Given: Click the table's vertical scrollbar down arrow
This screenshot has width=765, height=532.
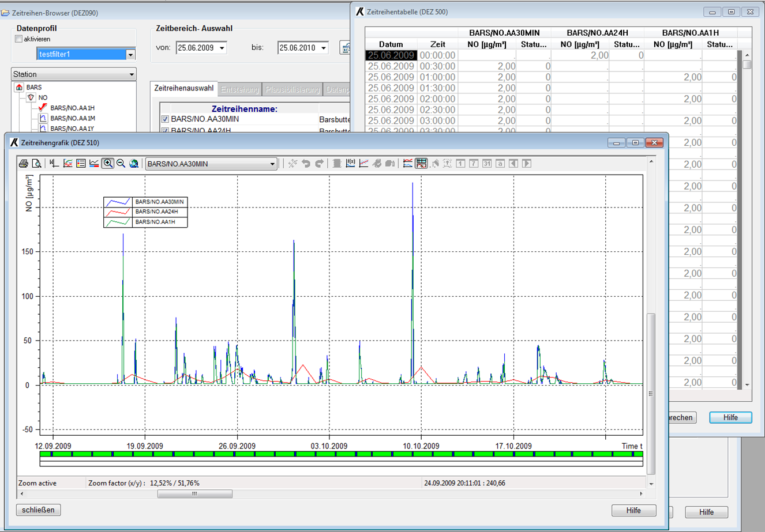Looking at the screenshot, I should [747, 384].
